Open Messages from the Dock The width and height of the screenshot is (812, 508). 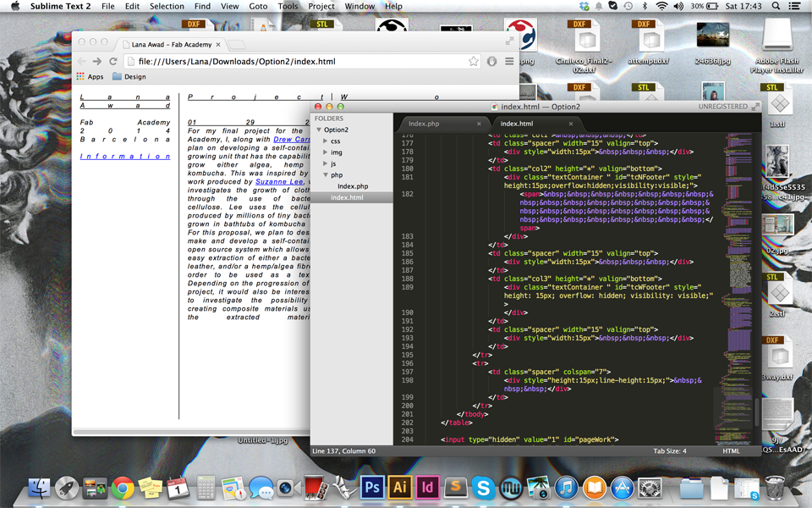click(x=261, y=488)
